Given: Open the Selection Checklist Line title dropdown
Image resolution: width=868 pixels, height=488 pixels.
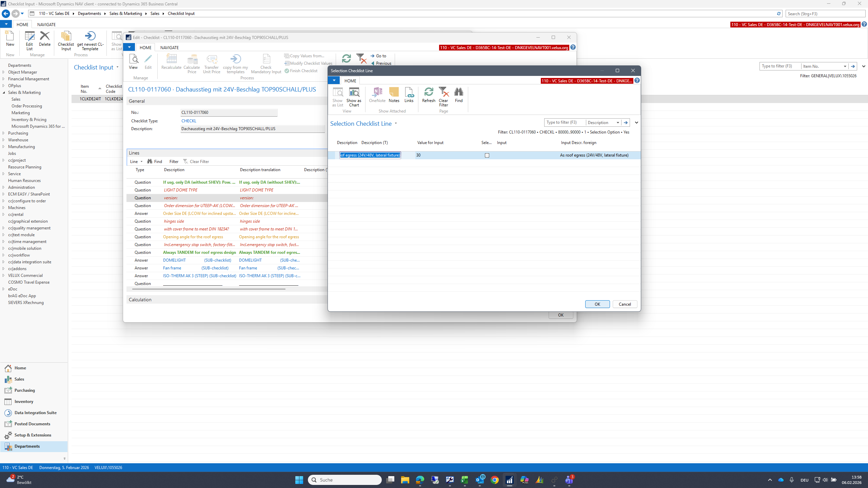Looking at the screenshot, I should point(396,124).
